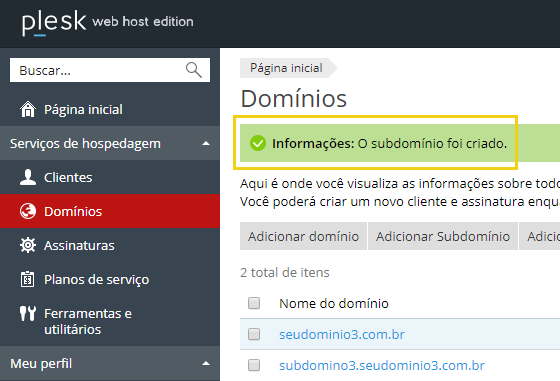Click the 'web host edition' header text
Image resolution: width=560 pixels, height=381 pixels.
(x=143, y=22)
